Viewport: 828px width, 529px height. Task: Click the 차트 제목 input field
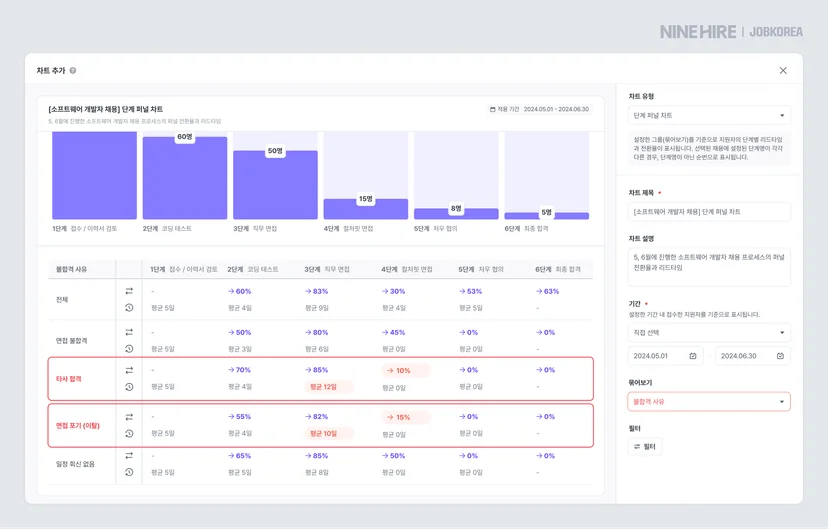(x=709, y=212)
